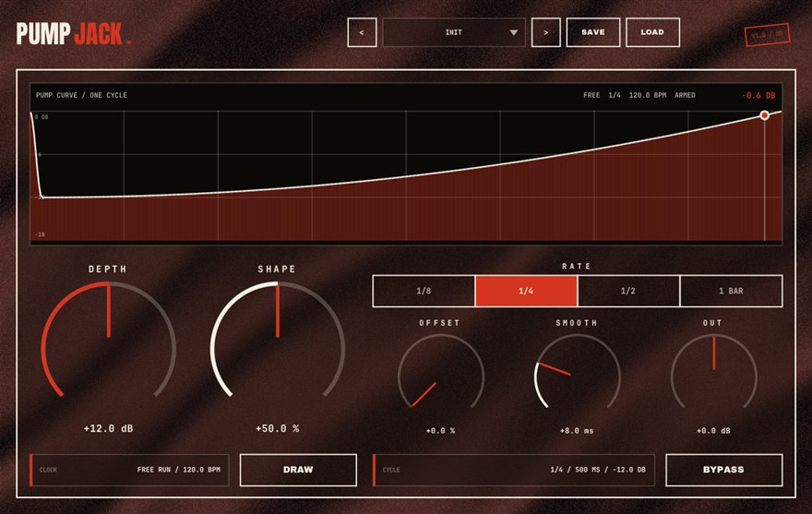Click the PUMP CURVE / ONE CYCLE title
The image size is (812, 514).
81,95
